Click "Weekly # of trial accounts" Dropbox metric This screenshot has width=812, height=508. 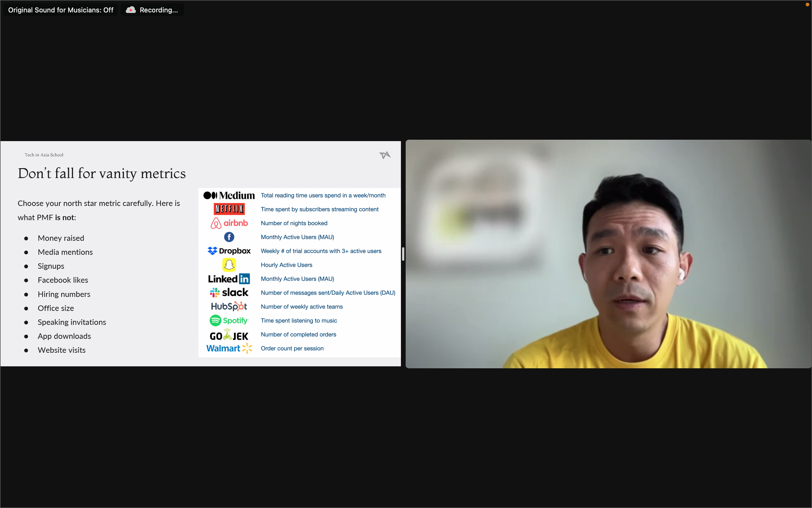coord(321,251)
